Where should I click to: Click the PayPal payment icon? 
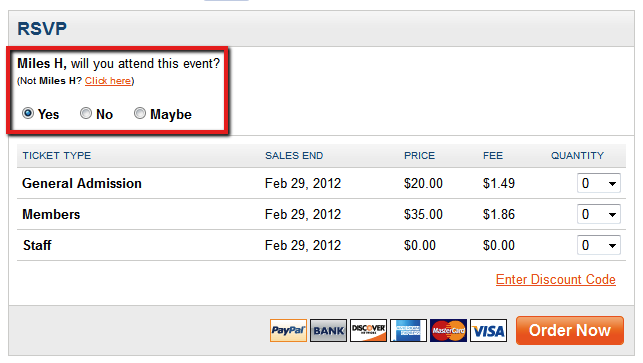[288, 331]
